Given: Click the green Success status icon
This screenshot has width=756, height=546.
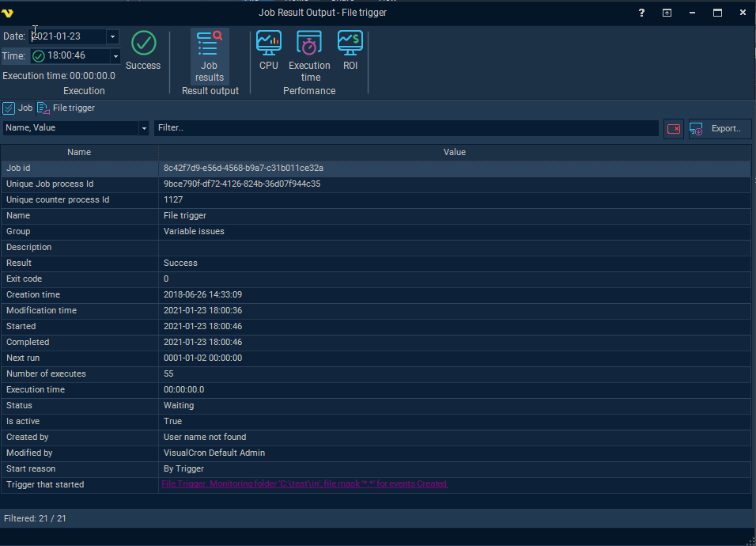Looking at the screenshot, I should pyautogui.click(x=143, y=44).
